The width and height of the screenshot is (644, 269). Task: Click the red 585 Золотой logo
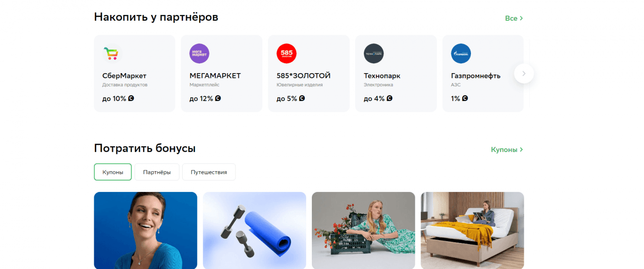point(286,53)
